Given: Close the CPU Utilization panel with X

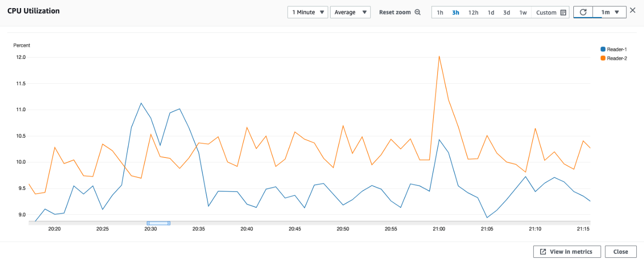Looking at the screenshot, I should pos(632,10).
